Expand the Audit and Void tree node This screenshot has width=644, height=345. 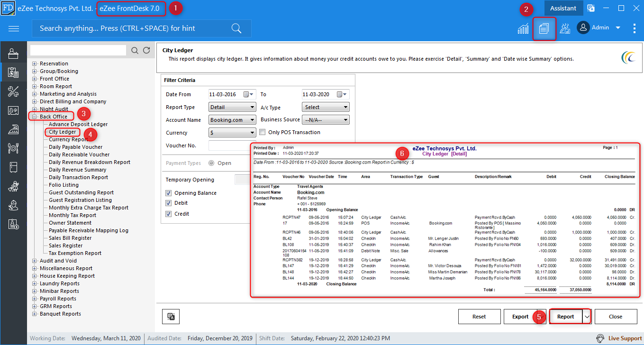coord(35,261)
